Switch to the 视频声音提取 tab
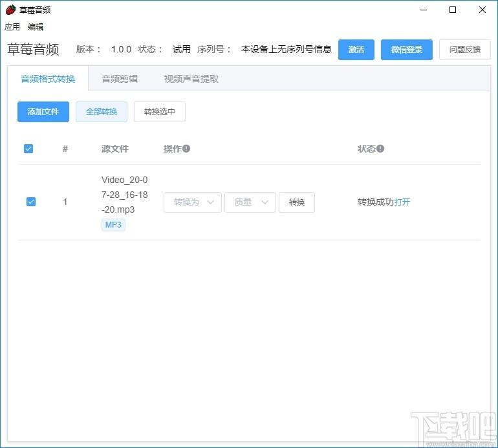This screenshot has height=448, width=498. pos(191,79)
